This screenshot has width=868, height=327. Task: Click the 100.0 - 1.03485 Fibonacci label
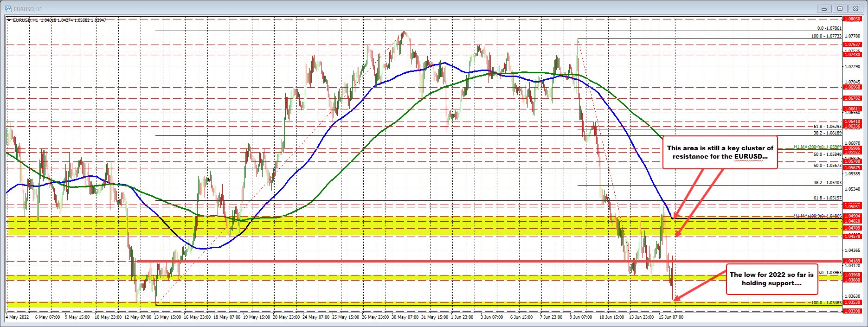click(826, 302)
